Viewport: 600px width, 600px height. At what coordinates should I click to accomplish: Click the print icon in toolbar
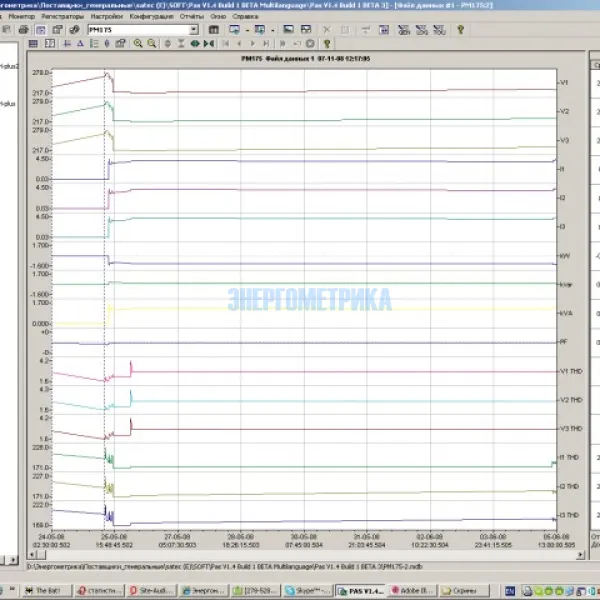23,30
